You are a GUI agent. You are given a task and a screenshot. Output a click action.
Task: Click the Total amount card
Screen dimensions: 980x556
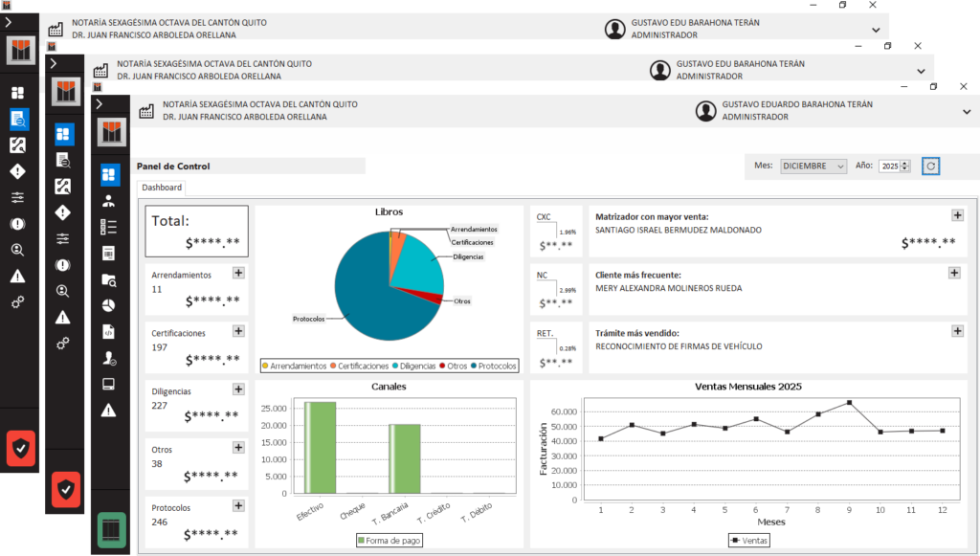coord(196,231)
